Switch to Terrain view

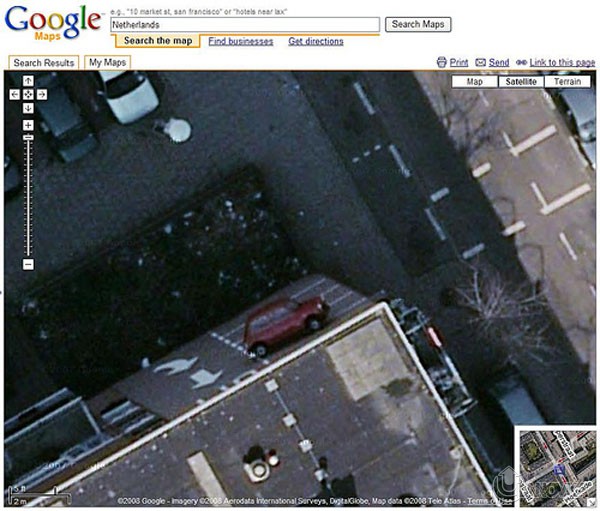tap(567, 82)
